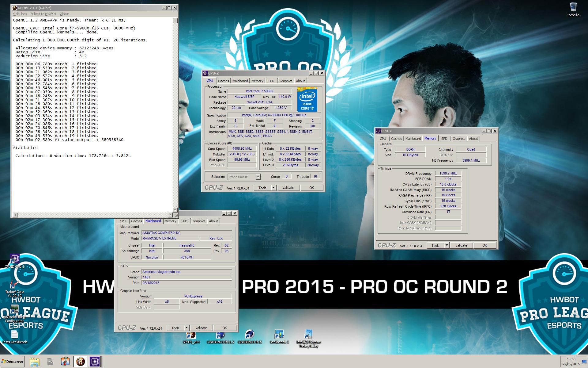Open Submit to HWBOT menu in GPUPI
588x368 pixels.
pyautogui.click(x=43, y=14)
